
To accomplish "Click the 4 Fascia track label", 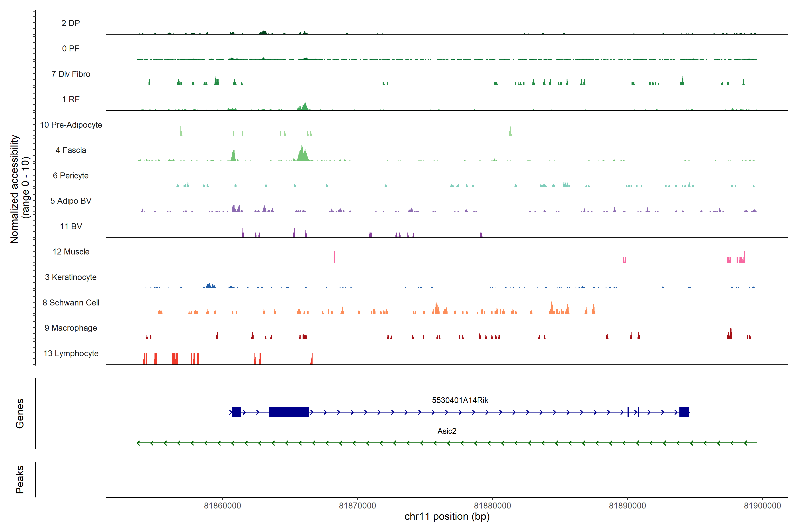I will (x=70, y=150).
